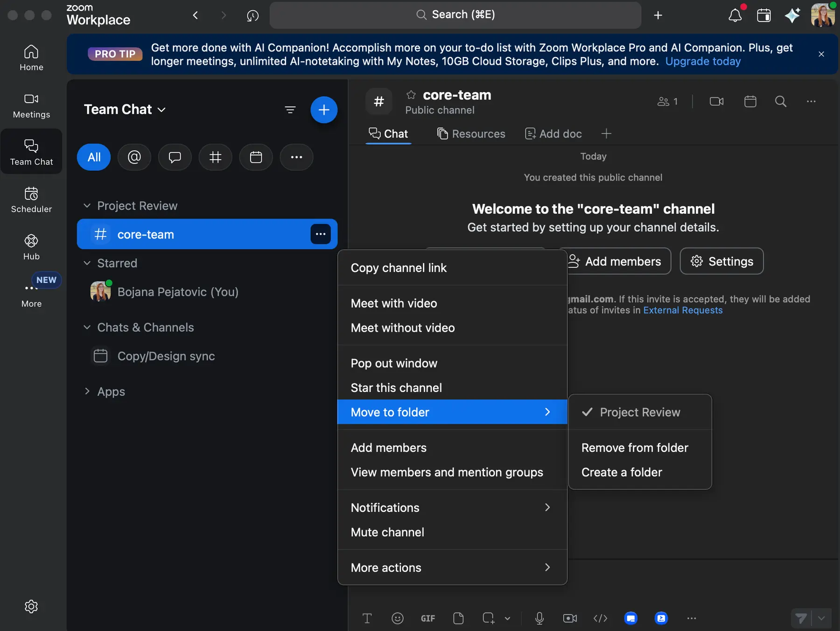Collapse the Chats & Channels section

[x=87, y=328]
